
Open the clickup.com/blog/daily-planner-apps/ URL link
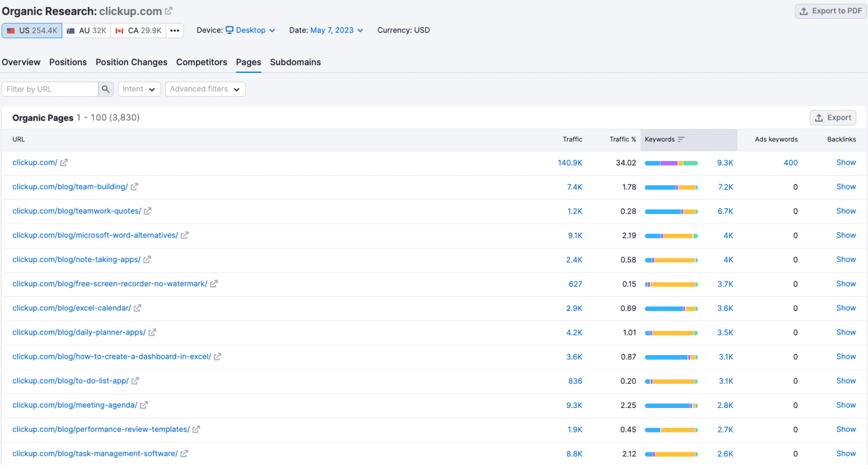point(79,332)
